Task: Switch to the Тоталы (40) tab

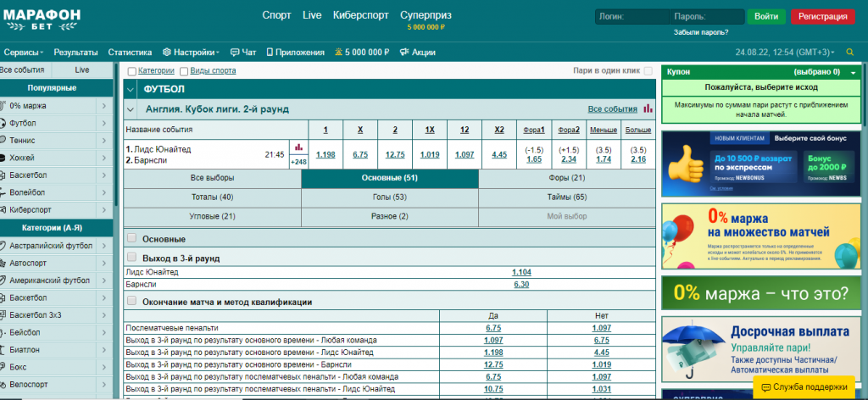Action: (x=212, y=197)
